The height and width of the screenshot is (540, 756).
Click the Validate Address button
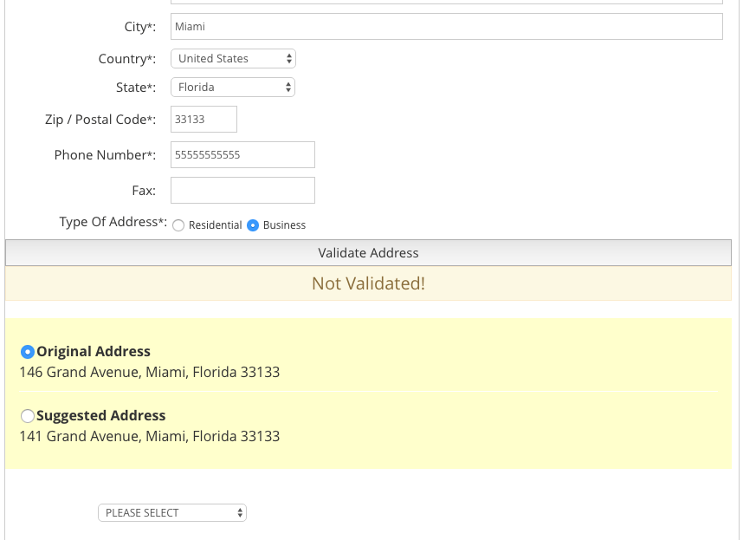pos(368,253)
